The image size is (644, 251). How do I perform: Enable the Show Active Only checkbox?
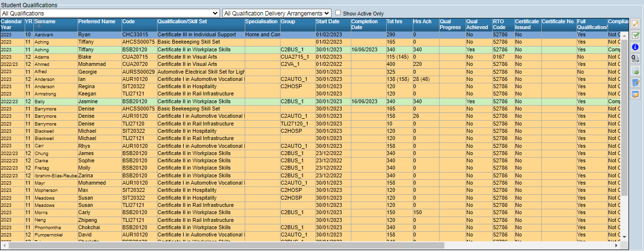[338, 13]
